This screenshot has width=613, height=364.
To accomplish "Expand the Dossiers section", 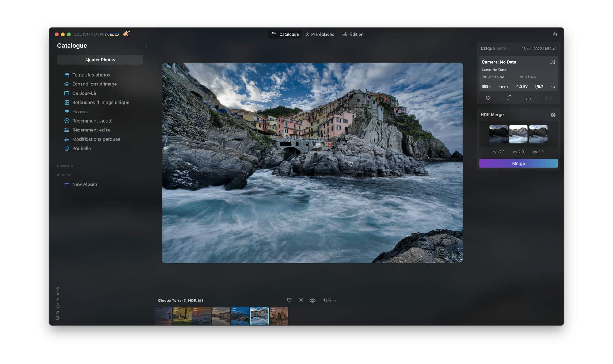I will pyautogui.click(x=64, y=165).
